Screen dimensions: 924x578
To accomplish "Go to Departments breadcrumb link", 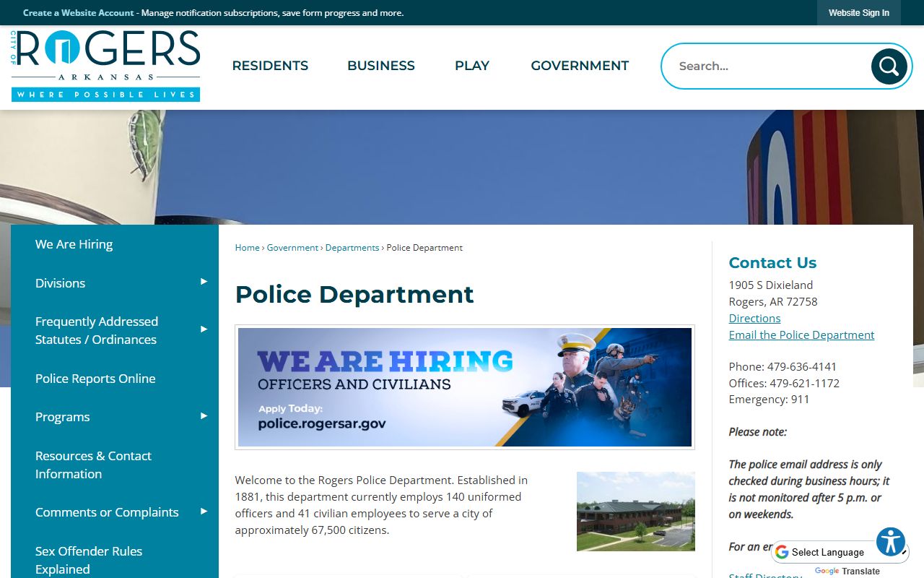I will click(x=352, y=247).
